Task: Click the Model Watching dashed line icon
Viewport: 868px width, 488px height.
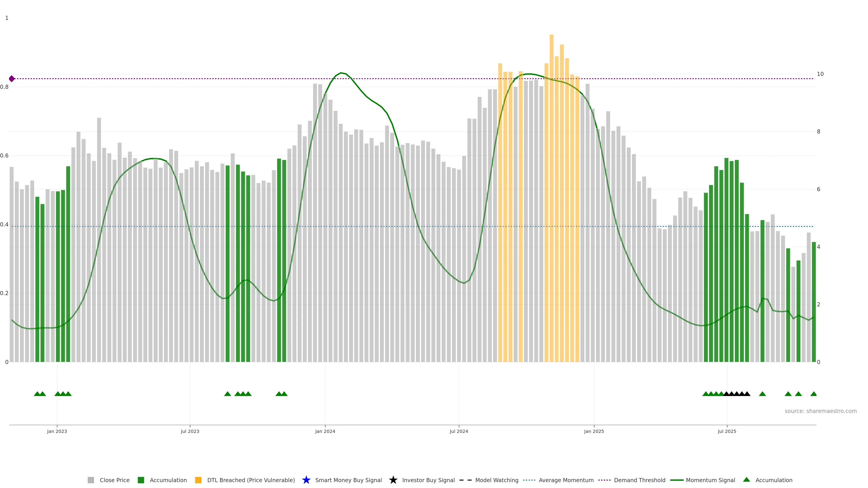Action: [x=465, y=480]
